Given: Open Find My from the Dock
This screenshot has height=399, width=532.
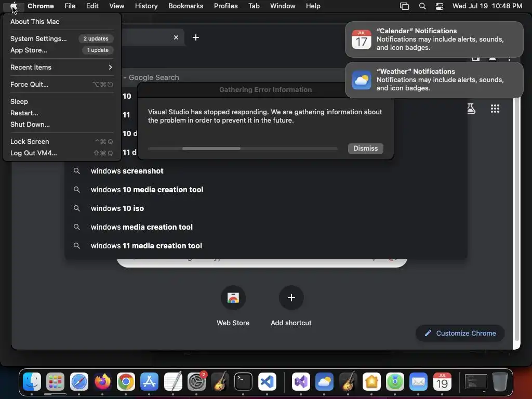Looking at the screenshot, I should (x=395, y=382).
